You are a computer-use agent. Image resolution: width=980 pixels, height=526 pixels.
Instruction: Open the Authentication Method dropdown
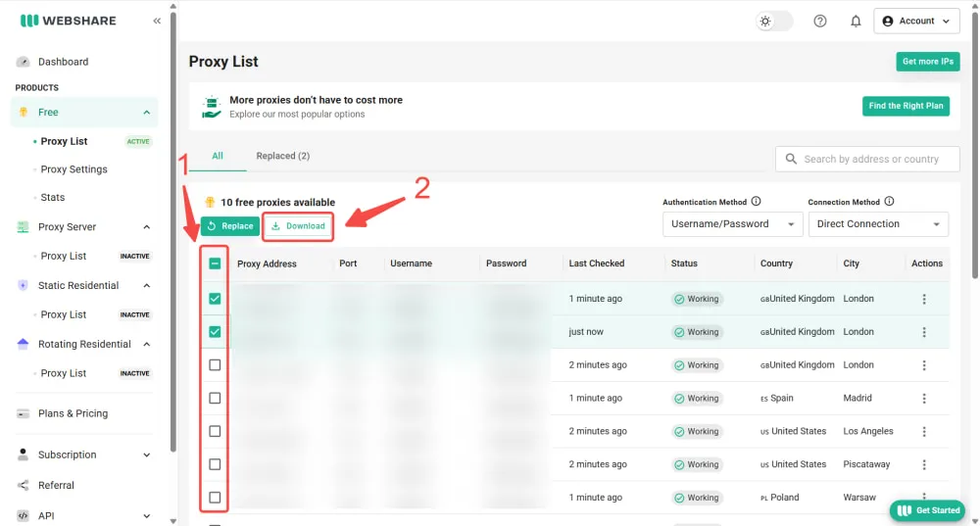[731, 224]
